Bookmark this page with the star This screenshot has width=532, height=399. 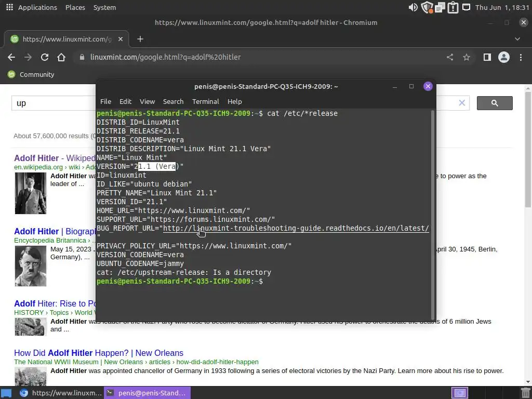pos(467,57)
